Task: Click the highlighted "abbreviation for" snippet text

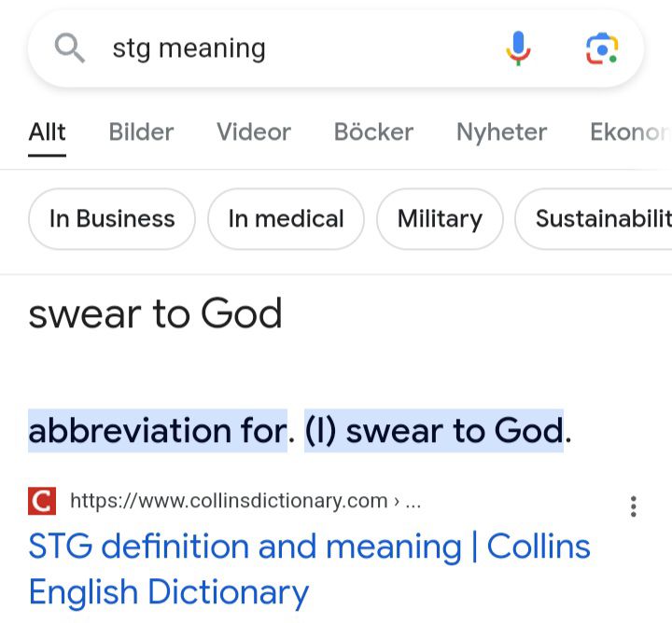Action: 157,431
